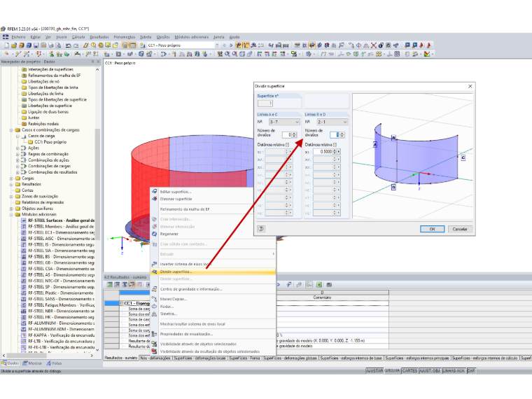The height and width of the screenshot is (399, 532).
Task: Click the mirror triangle icon in top toolbar
Action: [x=366, y=45]
